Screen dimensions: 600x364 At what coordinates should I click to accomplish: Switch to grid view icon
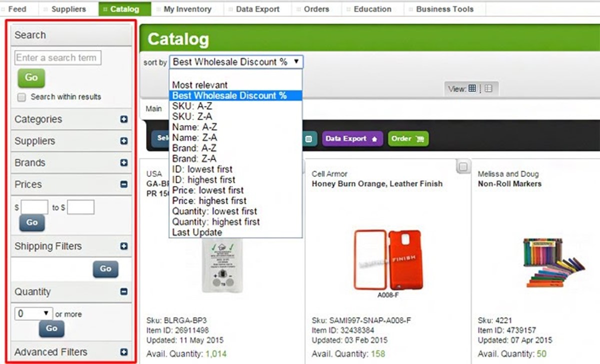[472, 88]
